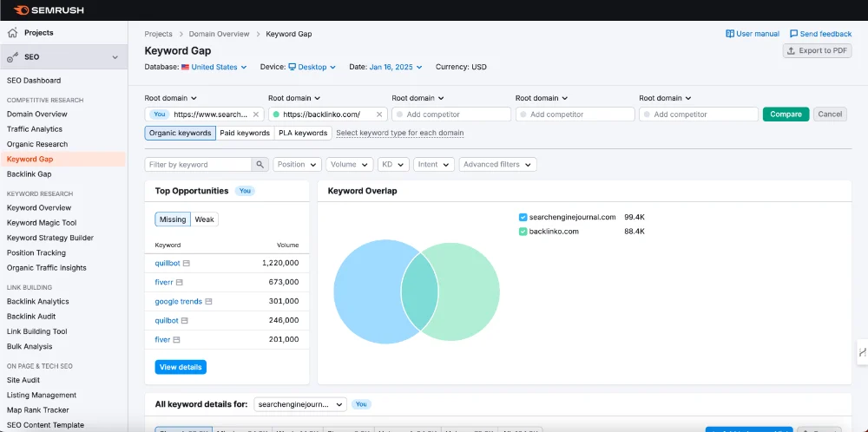
Task: Clear the searchenginejournal domain with X icon
Action: (x=256, y=115)
